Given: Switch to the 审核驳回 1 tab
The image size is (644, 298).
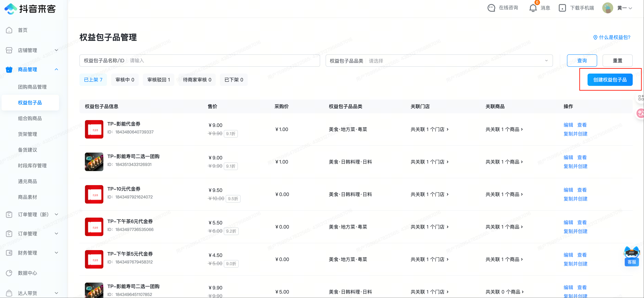Looking at the screenshot, I should point(158,80).
